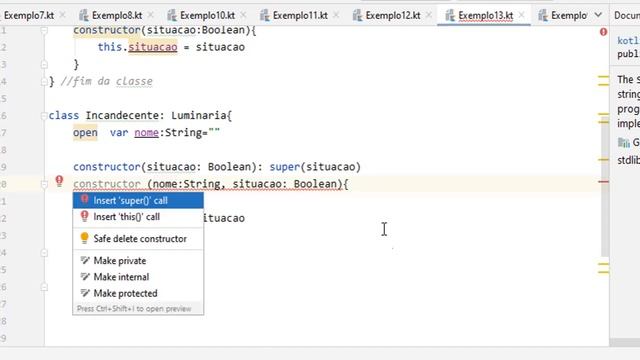
Task: Collapse fold marker at class end comment
Action: point(44,82)
